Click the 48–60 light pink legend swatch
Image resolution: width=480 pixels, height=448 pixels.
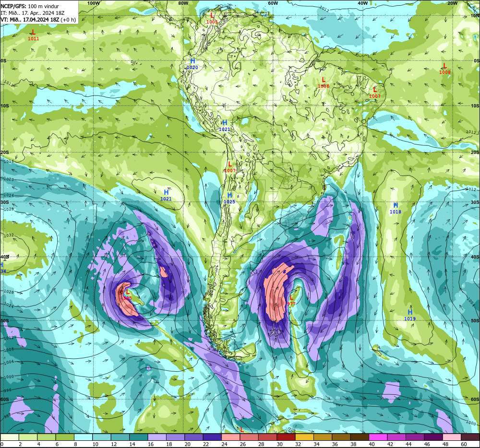point(452,437)
